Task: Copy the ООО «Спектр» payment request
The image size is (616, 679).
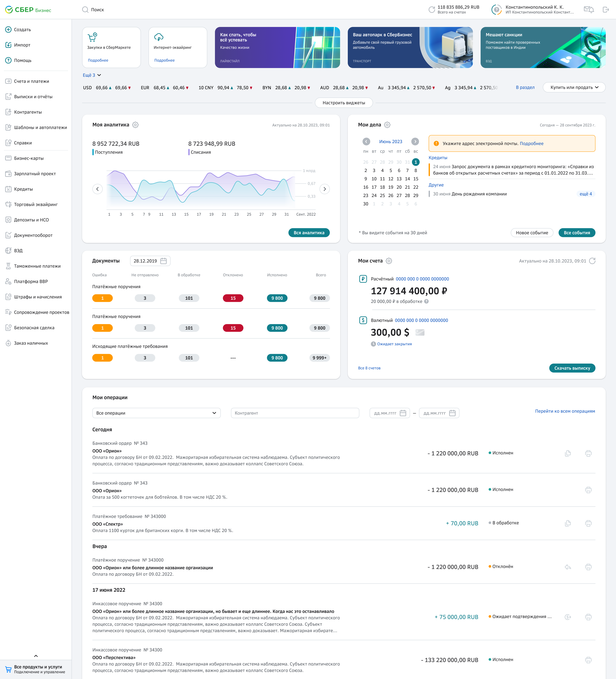Action: pyautogui.click(x=567, y=523)
